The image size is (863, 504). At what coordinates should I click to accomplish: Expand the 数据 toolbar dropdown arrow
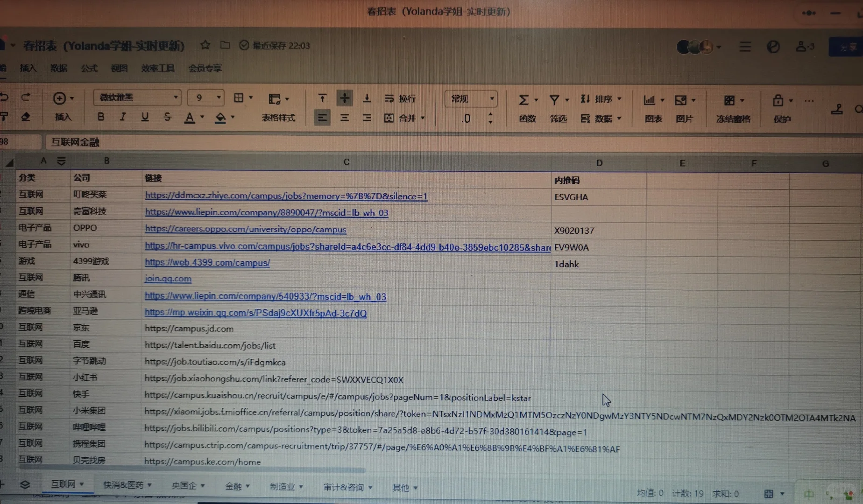click(x=619, y=119)
